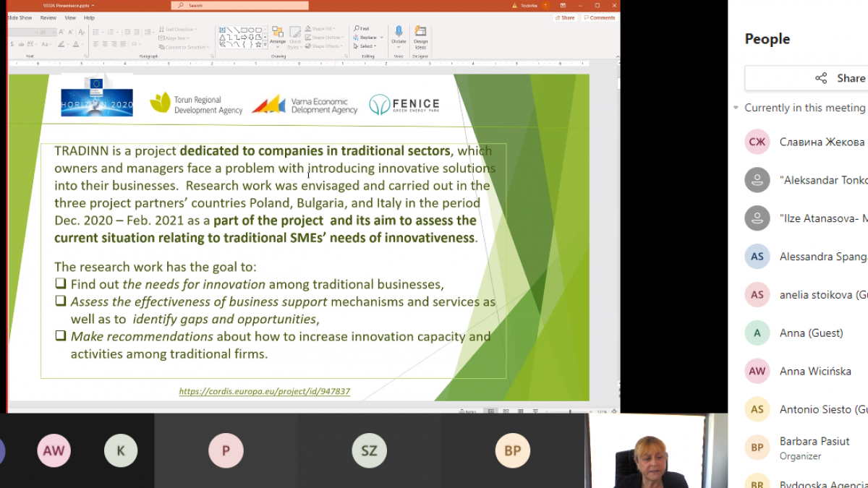Fit slide to current window
The height and width of the screenshot is (488, 868).
[614, 411]
